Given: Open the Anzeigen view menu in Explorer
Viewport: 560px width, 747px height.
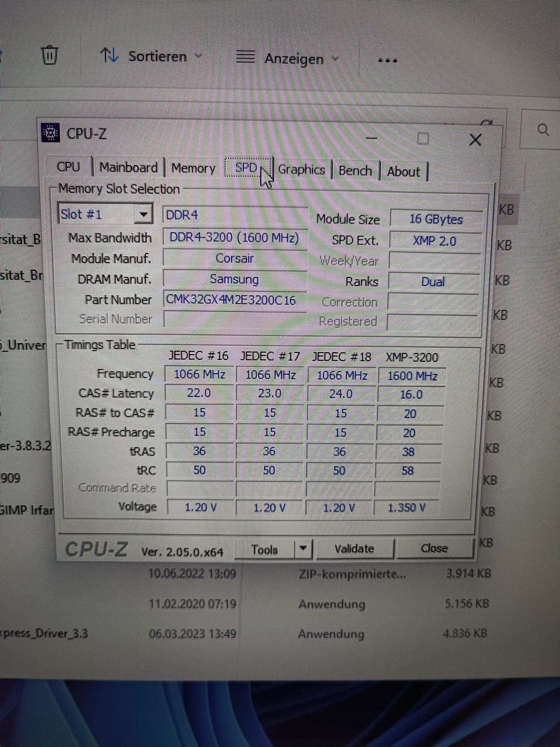Looking at the screenshot, I should [x=287, y=59].
